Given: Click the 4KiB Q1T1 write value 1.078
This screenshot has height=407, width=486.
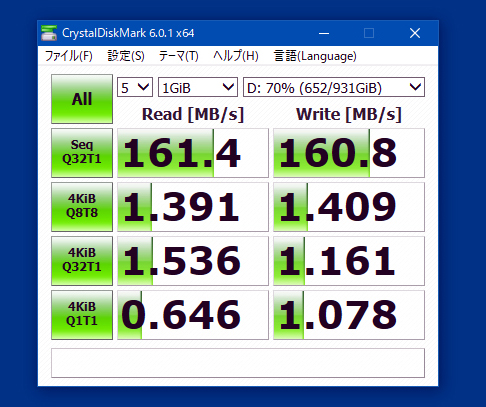Looking at the screenshot, I should click(349, 315).
